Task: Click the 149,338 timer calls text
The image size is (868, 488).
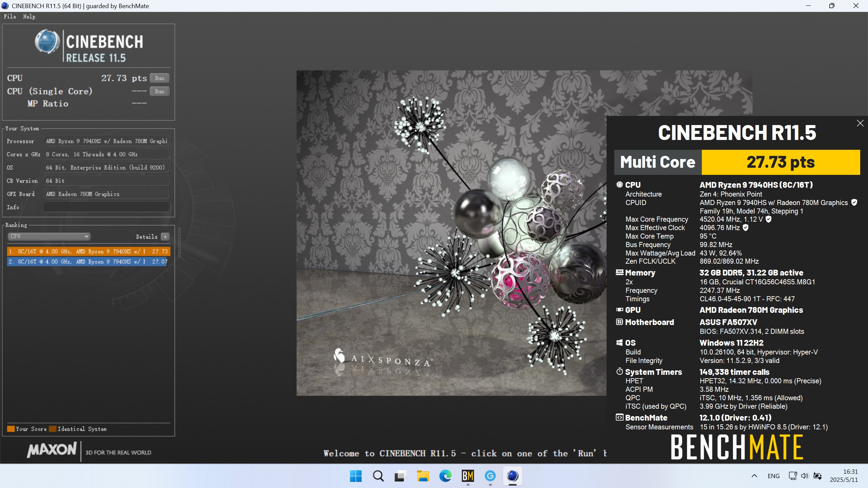Action: (734, 372)
